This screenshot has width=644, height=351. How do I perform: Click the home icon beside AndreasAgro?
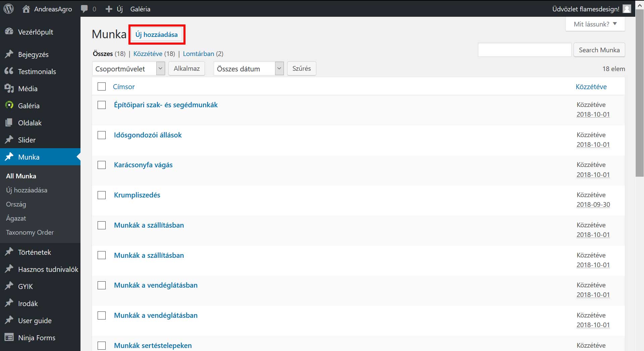point(26,9)
